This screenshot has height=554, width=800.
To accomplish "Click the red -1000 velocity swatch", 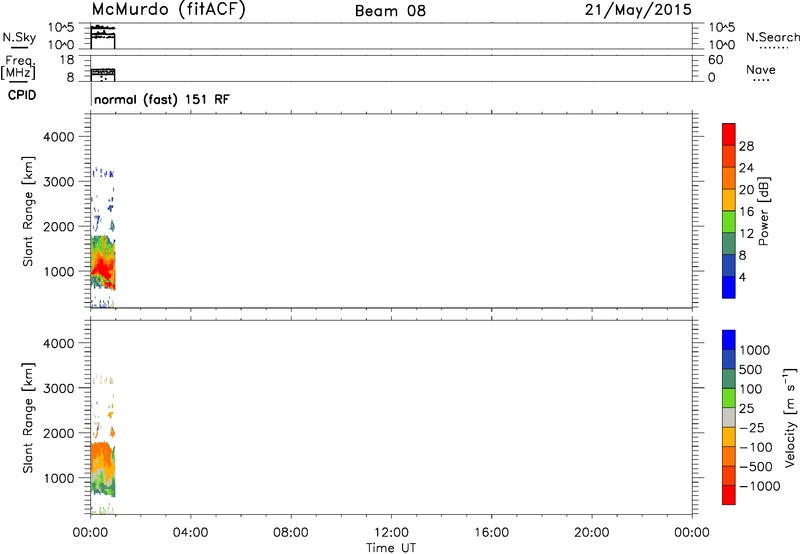I will [729, 495].
